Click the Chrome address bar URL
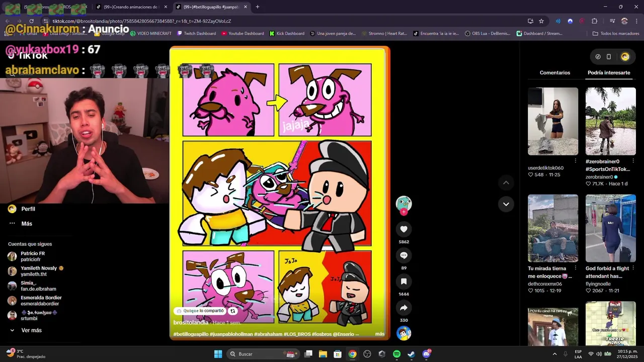 142,21
